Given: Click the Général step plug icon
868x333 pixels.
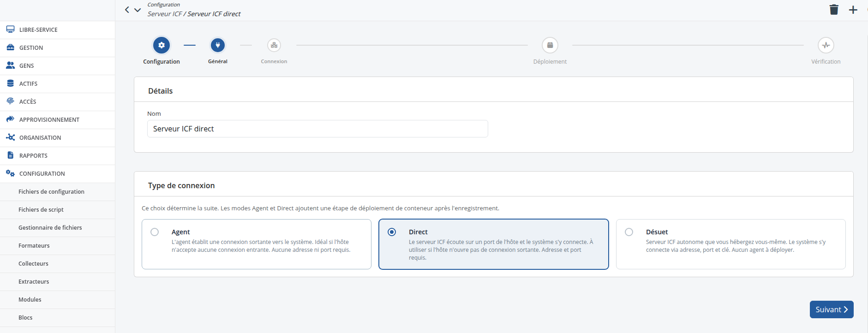Looking at the screenshot, I should (218, 45).
